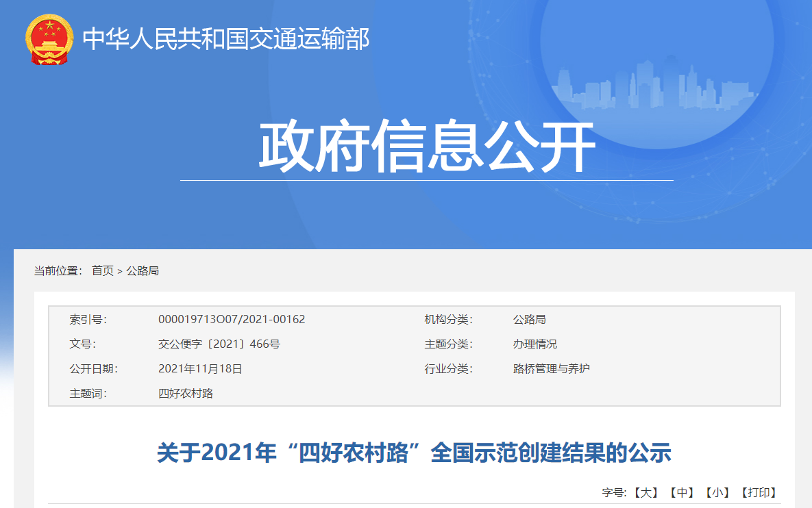Open 公路局 in the breadcrumb trail
812x508 pixels.
click(x=143, y=270)
